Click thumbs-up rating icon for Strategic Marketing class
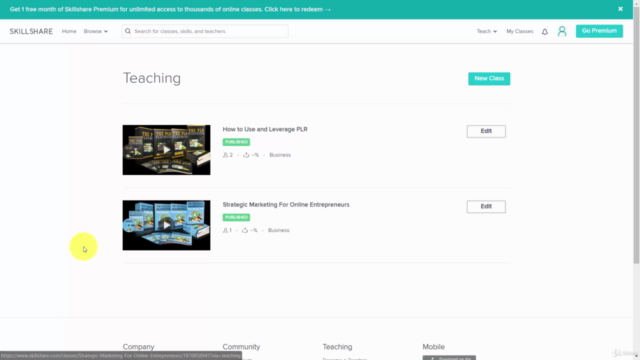Screen dimensions: 640x360 click(x=245, y=230)
